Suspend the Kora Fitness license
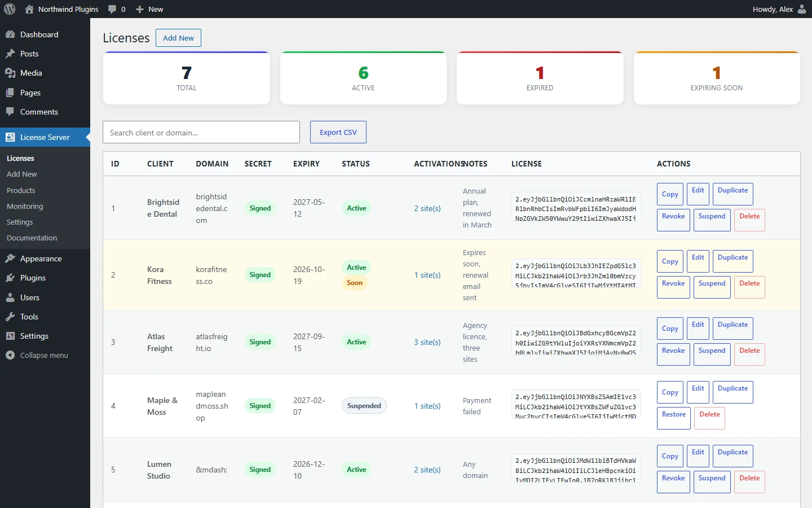 click(x=712, y=287)
